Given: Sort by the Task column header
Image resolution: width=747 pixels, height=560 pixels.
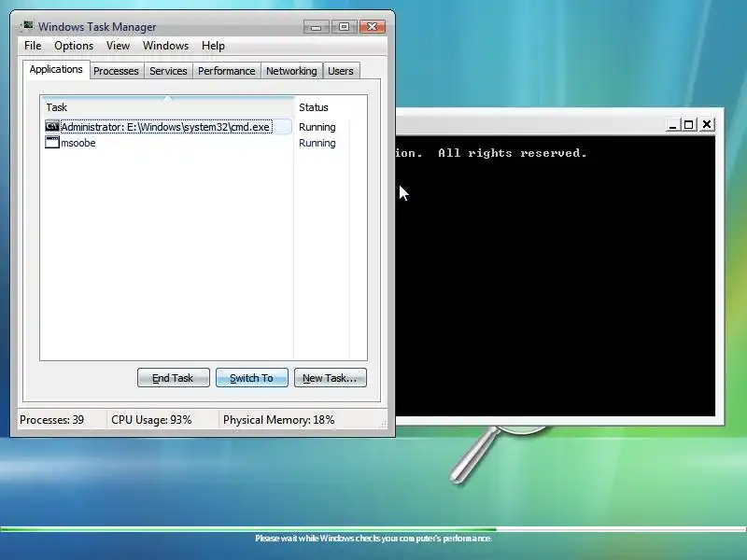Looking at the screenshot, I should [168, 107].
